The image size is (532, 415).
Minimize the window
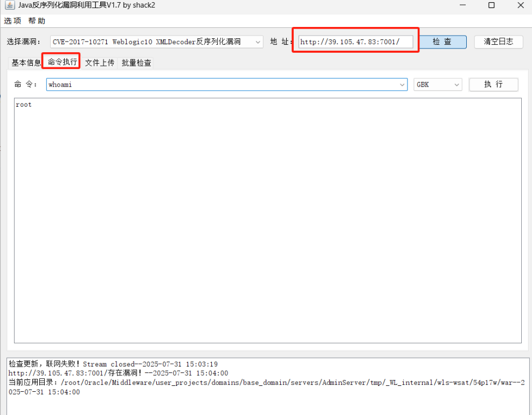tap(462, 5)
